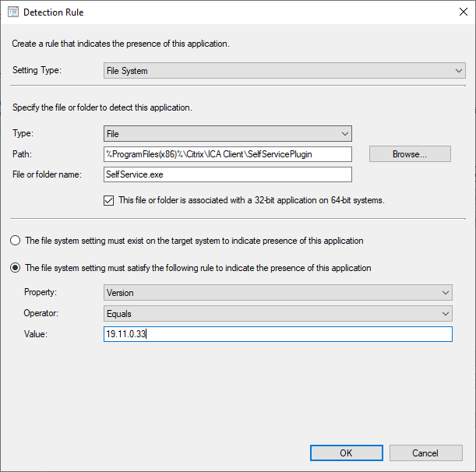
Task: Click the 'Property:' label text
Action: 41,292
